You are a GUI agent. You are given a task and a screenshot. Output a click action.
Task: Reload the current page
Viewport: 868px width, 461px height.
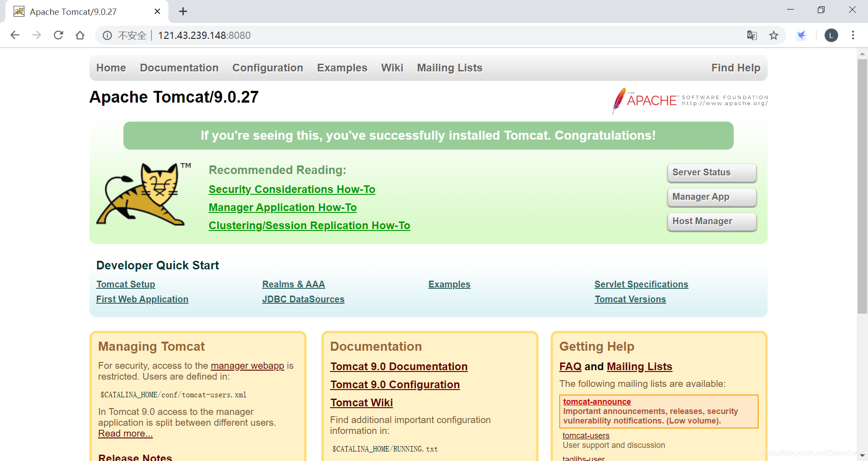tap(58, 35)
